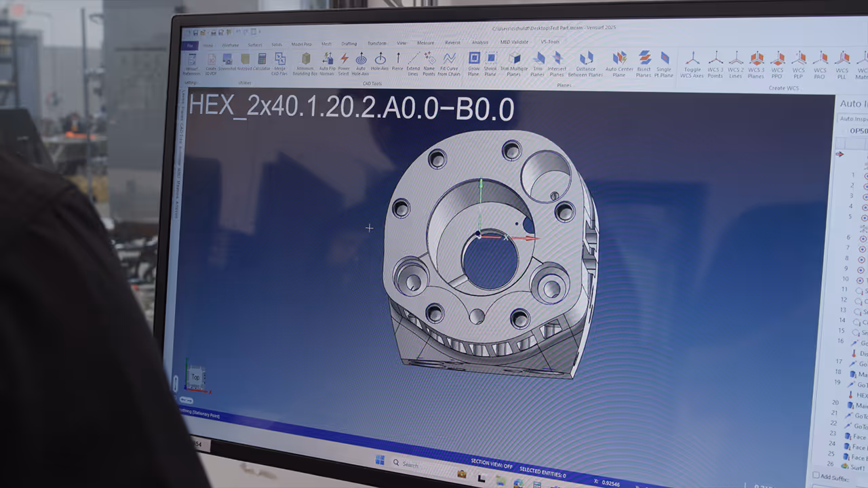Select the Pierce tool
868x488 pixels.
[397, 62]
